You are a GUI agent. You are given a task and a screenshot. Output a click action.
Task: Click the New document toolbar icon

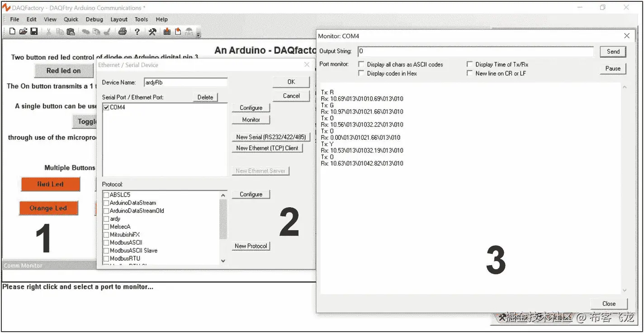point(12,31)
